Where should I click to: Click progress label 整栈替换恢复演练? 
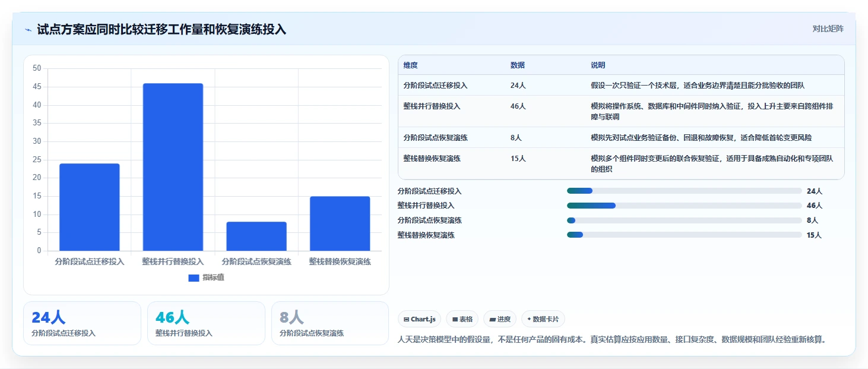coord(426,235)
